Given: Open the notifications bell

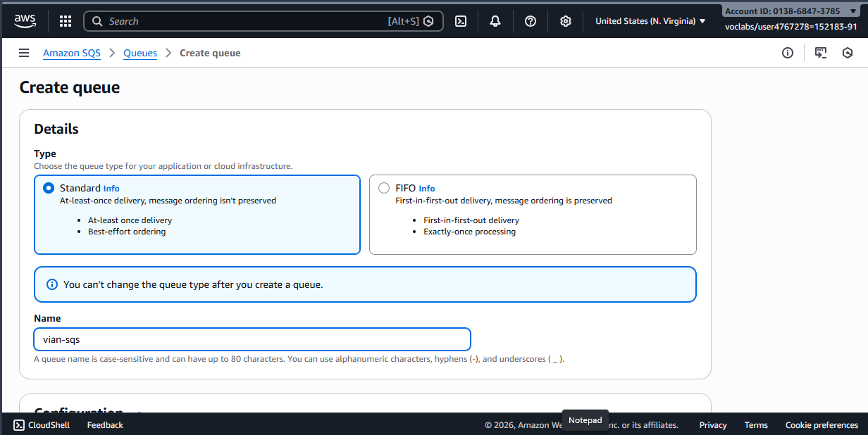Looking at the screenshot, I should click(x=495, y=21).
